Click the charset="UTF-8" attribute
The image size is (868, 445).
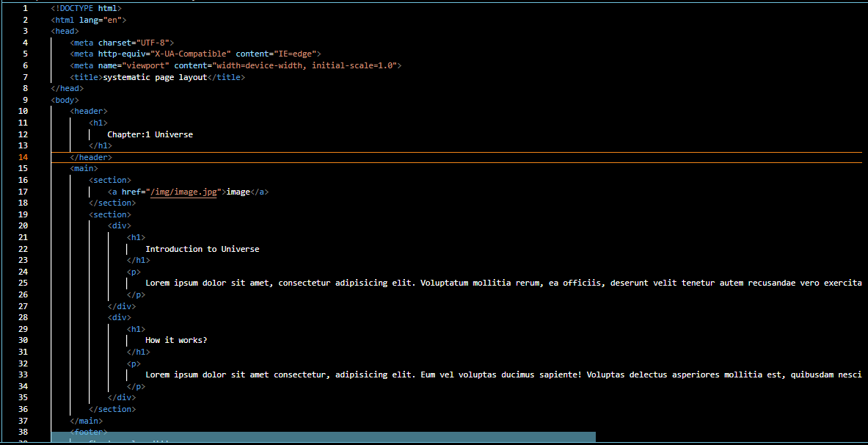coord(134,43)
